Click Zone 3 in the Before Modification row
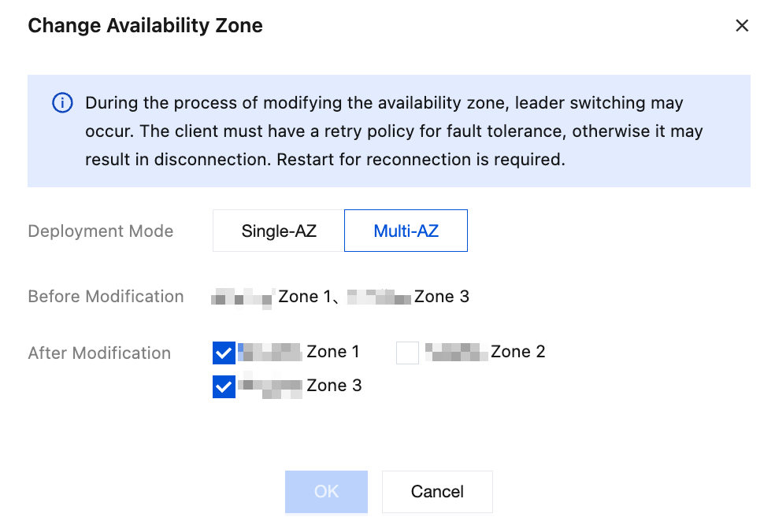The image size is (775, 532). pos(441,297)
